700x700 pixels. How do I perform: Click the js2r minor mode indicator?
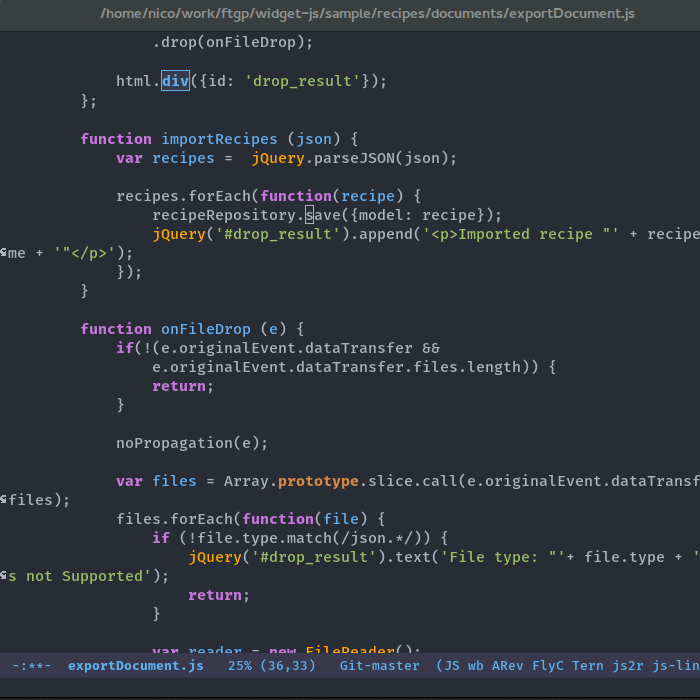pyautogui.click(x=628, y=666)
